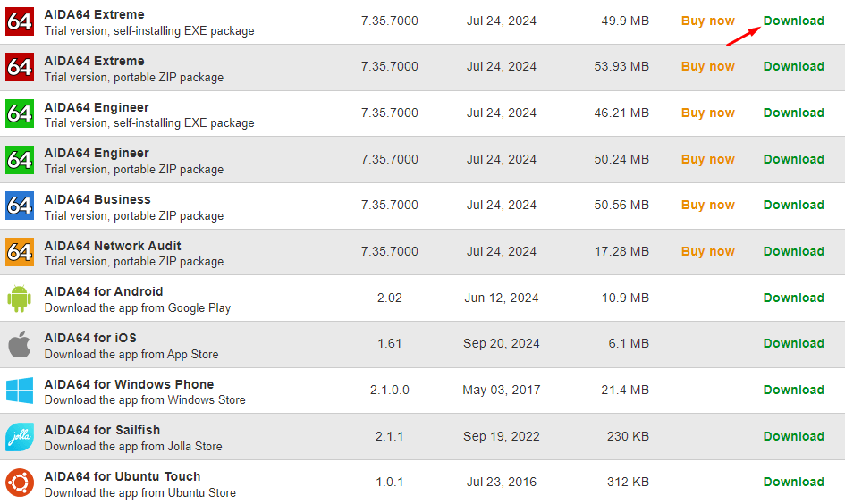This screenshot has width=845, height=504.
Task: Download AIDA64 Engineer portable ZIP package
Action: click(x=793, y=159)
